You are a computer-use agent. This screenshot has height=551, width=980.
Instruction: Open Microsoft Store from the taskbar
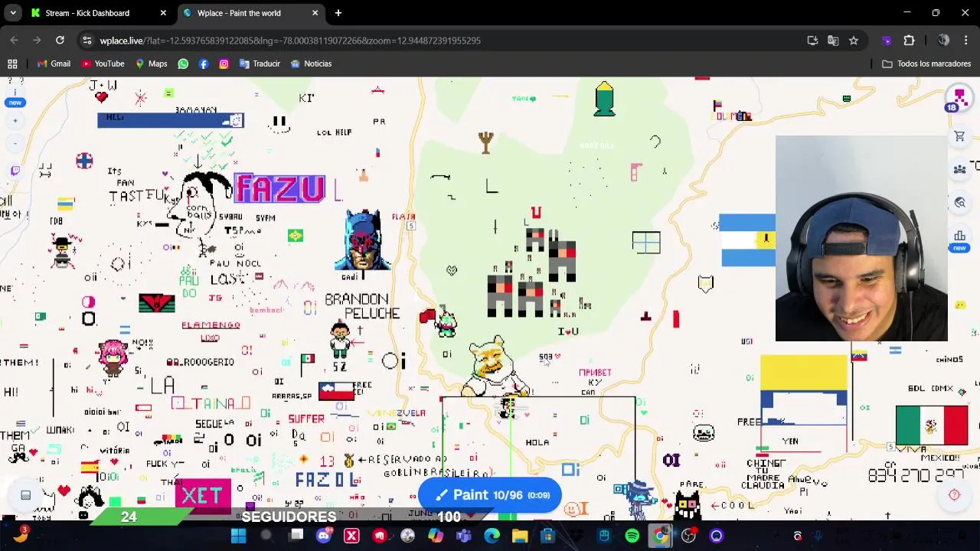(x=547, y=536)
